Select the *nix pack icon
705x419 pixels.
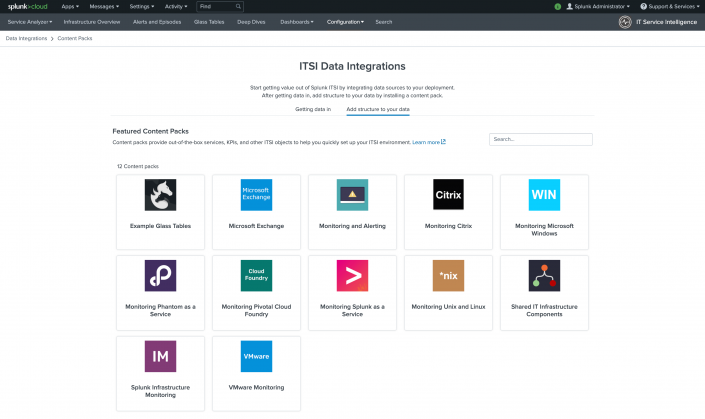448,276
